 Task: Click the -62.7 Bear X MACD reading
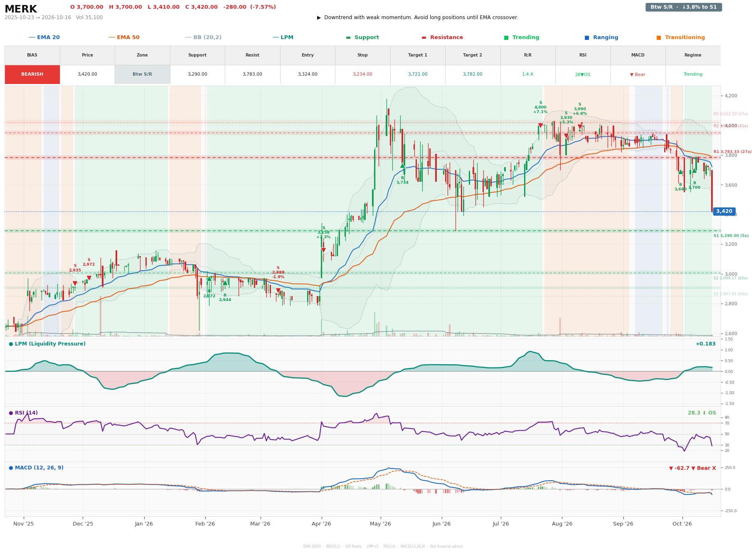692,468
